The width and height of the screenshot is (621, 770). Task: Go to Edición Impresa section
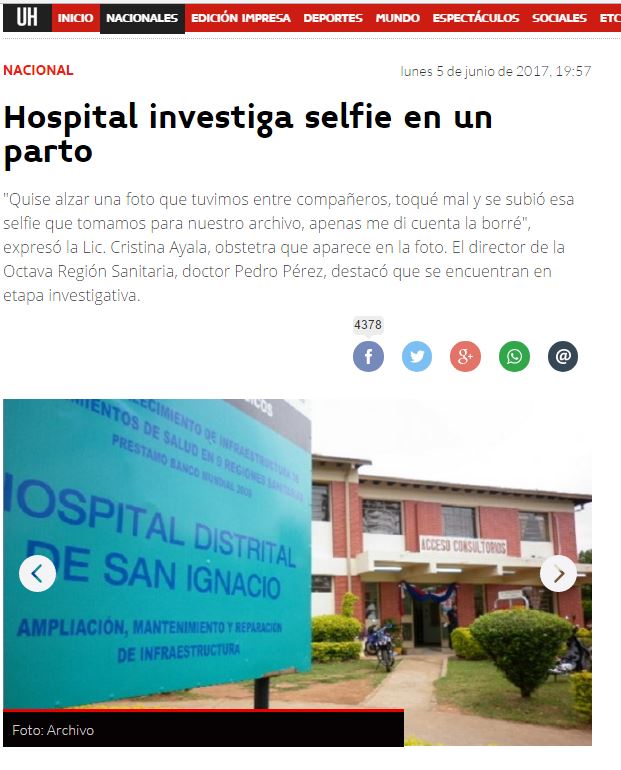point(241,18)
